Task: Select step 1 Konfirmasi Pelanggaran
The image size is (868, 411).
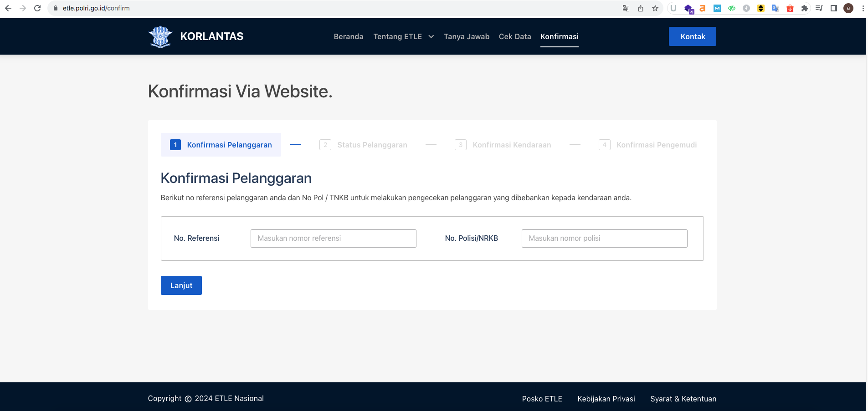Action: 221,145
